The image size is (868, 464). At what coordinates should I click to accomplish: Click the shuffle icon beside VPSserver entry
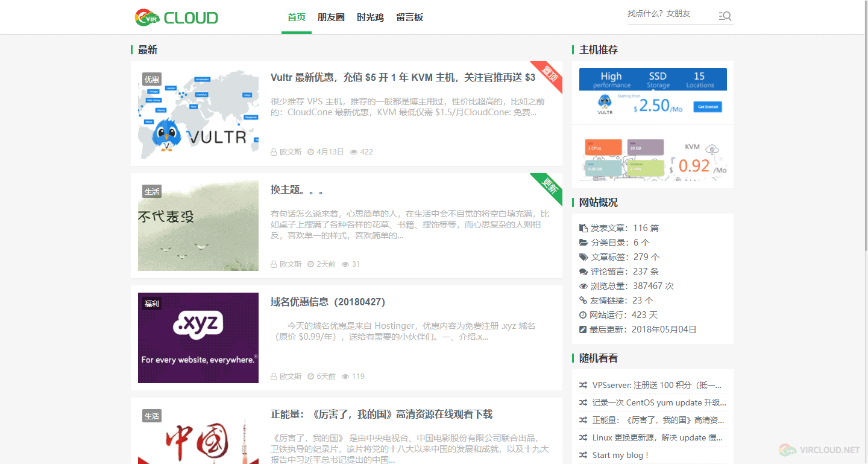click(583, 386)
